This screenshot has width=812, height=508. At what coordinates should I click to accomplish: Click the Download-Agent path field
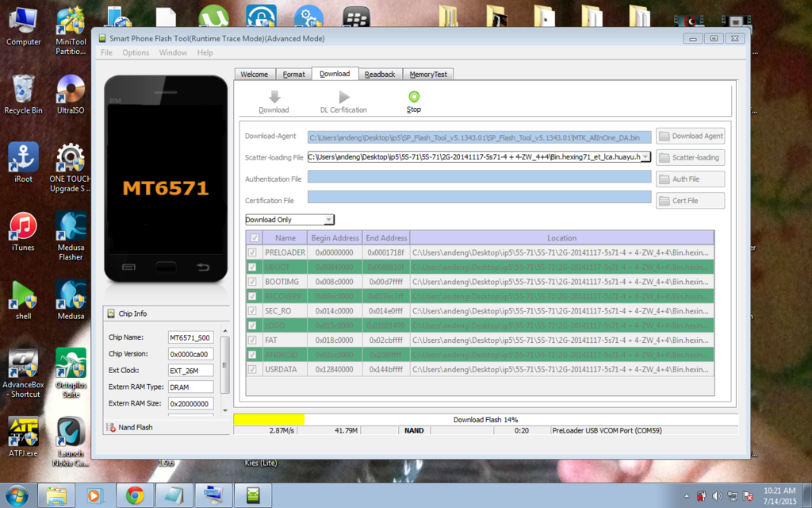coord(480,137)
